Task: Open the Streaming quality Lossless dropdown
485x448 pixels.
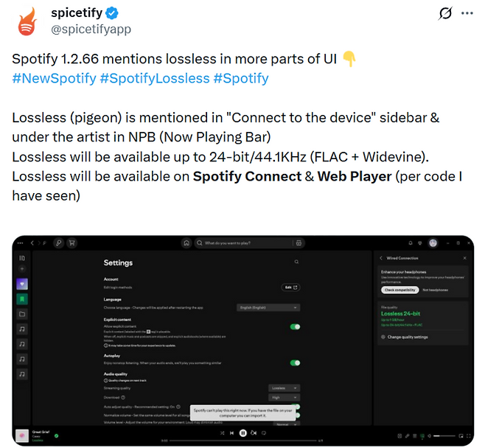Action: 285,388
